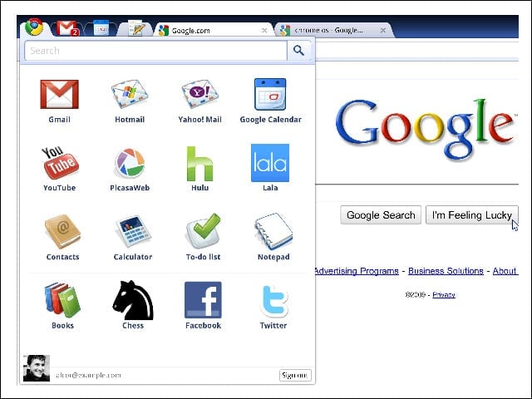Open the Google Calendar app icon

coord(270,94)
